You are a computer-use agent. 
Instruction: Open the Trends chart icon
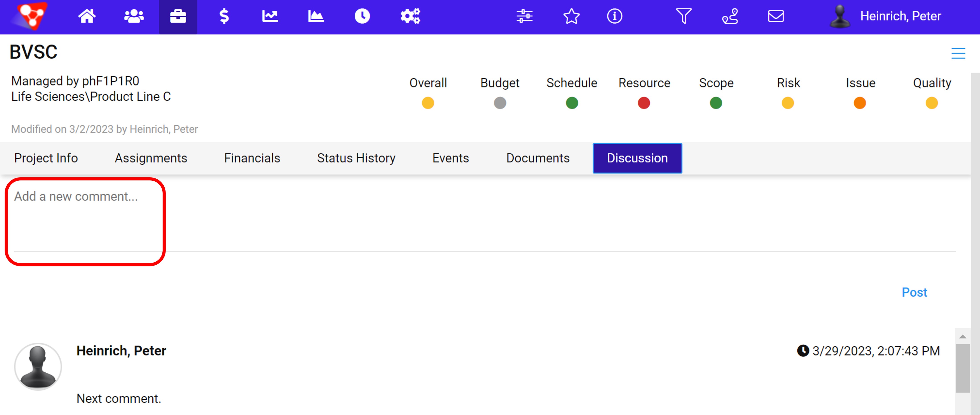click(270, 16)
